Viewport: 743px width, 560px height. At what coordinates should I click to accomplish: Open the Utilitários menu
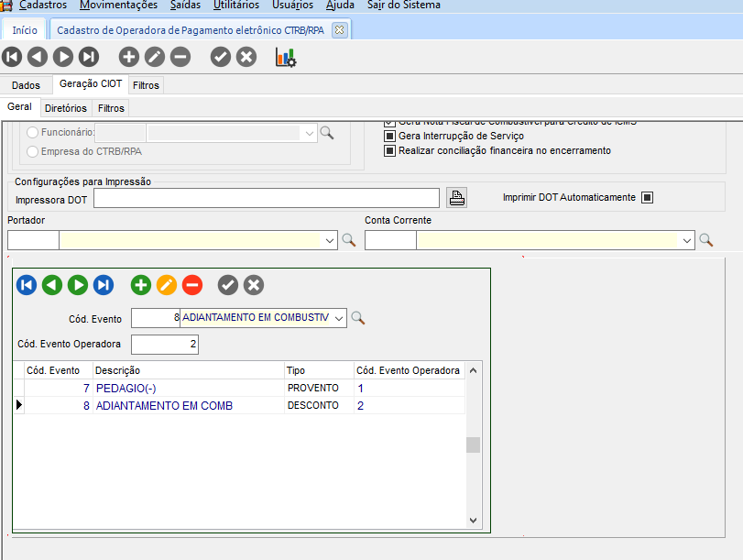236,5
